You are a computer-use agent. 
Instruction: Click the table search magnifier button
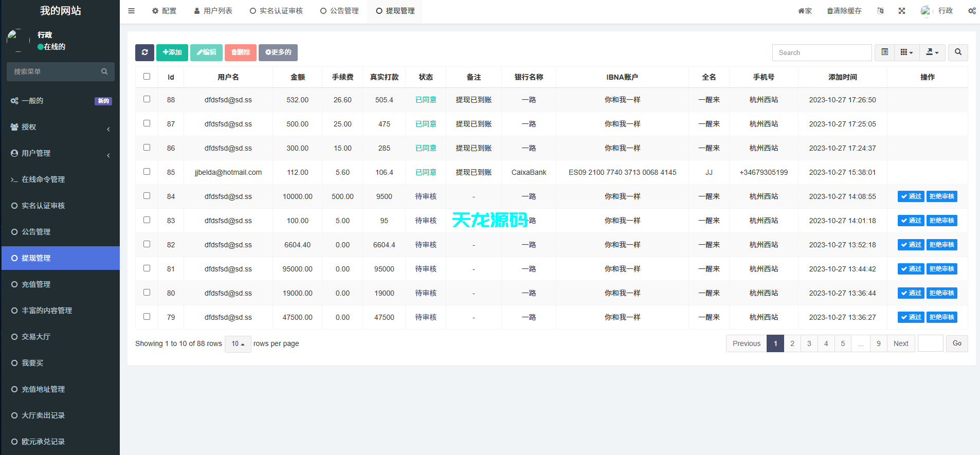pos(958,52)
